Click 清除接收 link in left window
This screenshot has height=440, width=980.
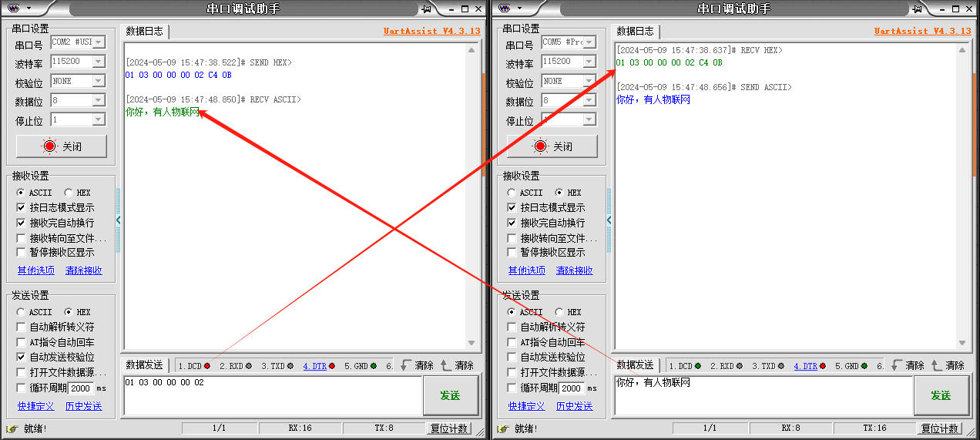(83, 270)
